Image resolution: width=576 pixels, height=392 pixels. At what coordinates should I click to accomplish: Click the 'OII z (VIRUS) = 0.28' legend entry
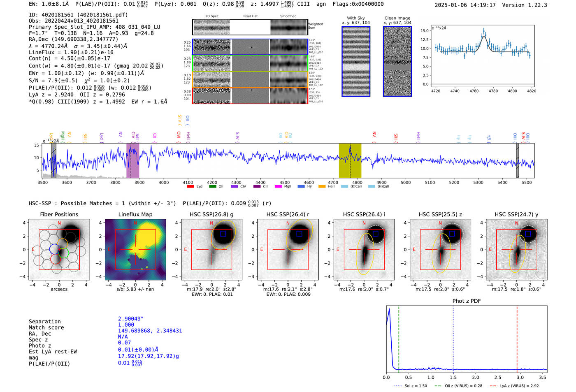pos(458,386)
